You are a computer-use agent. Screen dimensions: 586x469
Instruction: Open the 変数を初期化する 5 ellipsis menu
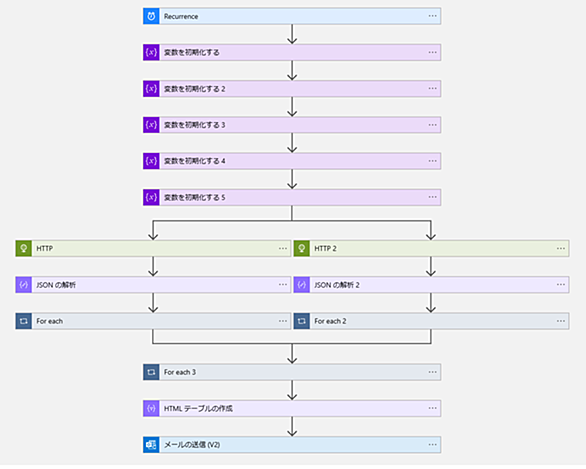[432, 197]
